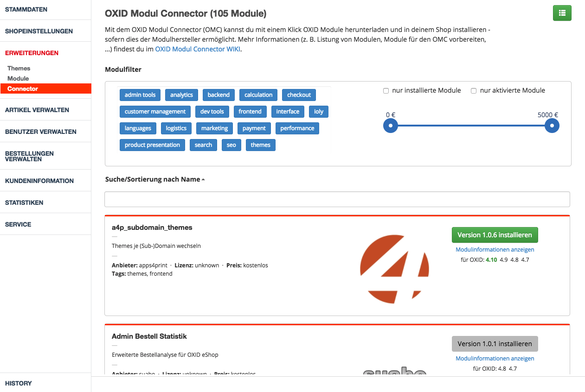Filter by 'analytics' tag
This screenshot has width=585, height=392.
pyautogui.click(x=181, y=95)
